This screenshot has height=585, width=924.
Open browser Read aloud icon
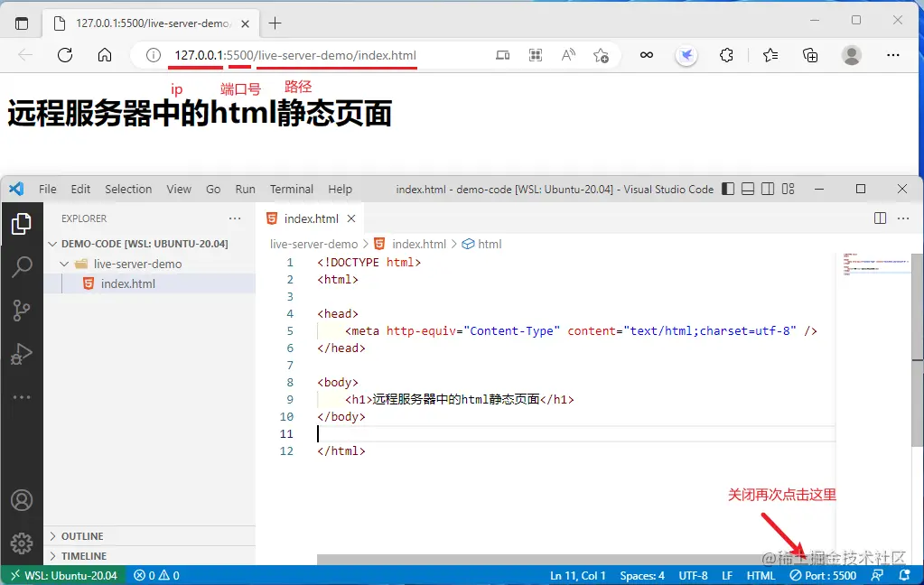click(x=568, y=55)
